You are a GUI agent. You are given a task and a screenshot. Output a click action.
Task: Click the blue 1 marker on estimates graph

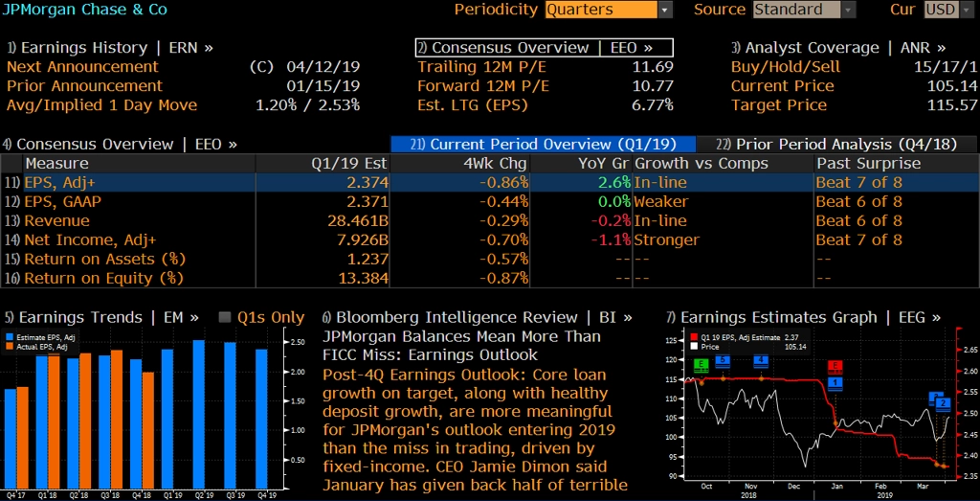[x=835, y=382]
